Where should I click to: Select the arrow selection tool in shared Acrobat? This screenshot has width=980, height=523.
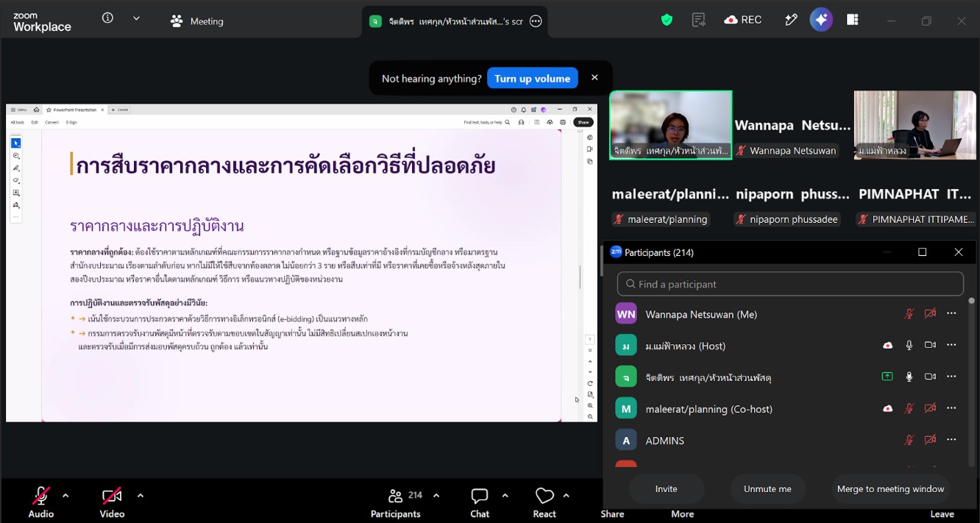(16, 143)
